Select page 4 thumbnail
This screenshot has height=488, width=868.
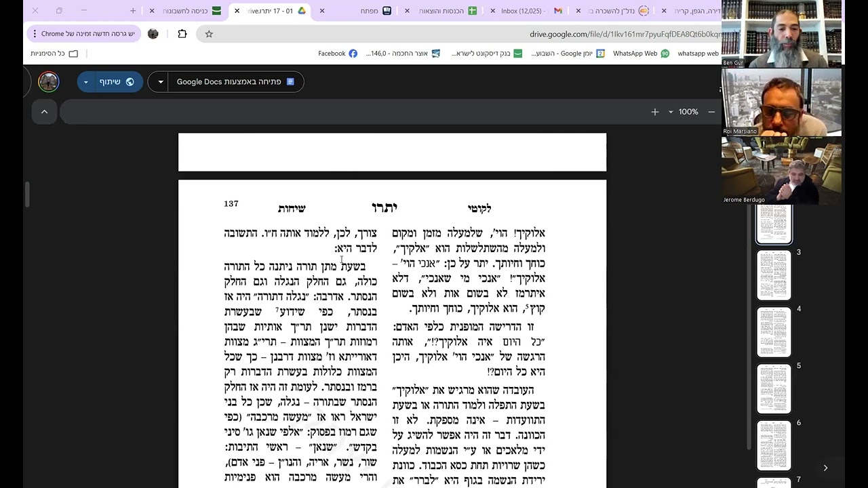774,331
